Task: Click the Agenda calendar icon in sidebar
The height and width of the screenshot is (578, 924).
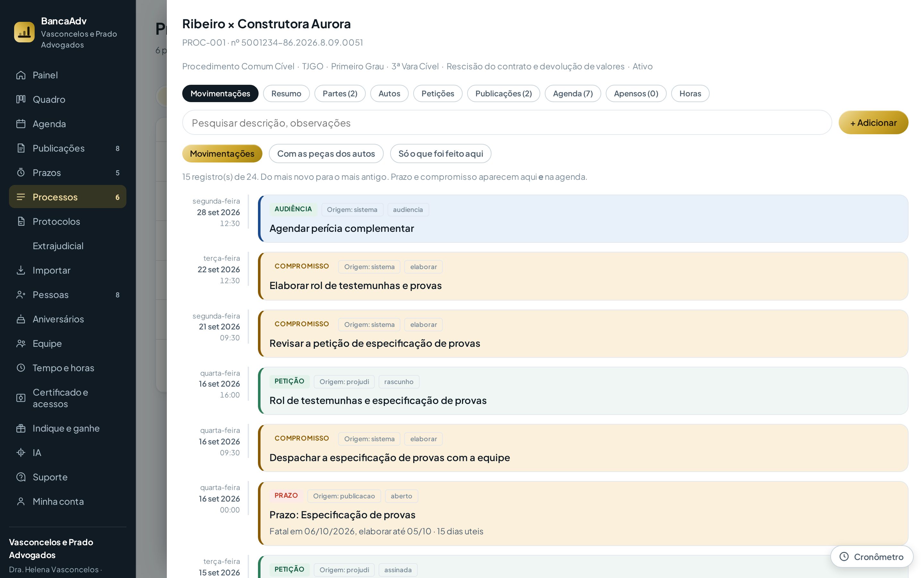Action: (x=21, y=124)
